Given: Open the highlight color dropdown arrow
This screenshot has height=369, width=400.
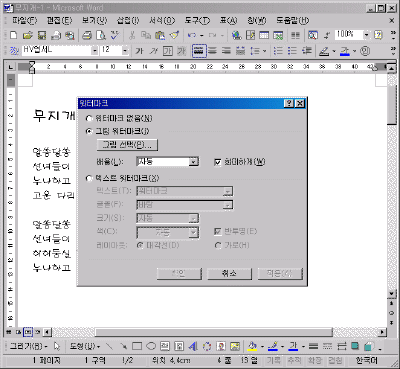Looking at the screenshot, I should coord(334,51).
